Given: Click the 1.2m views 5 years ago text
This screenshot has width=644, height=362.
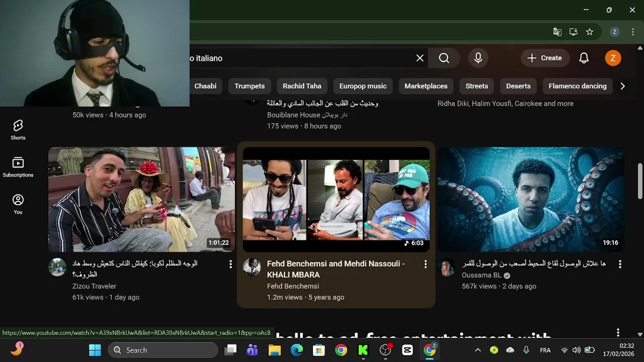Looking at the screenshot, I should [x=305, y=297].
